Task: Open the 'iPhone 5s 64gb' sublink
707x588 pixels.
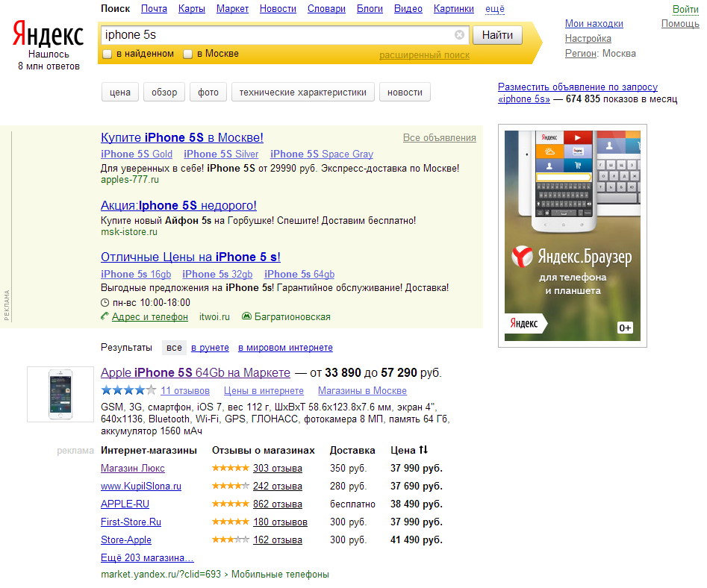Action: (x=299, y=274)
